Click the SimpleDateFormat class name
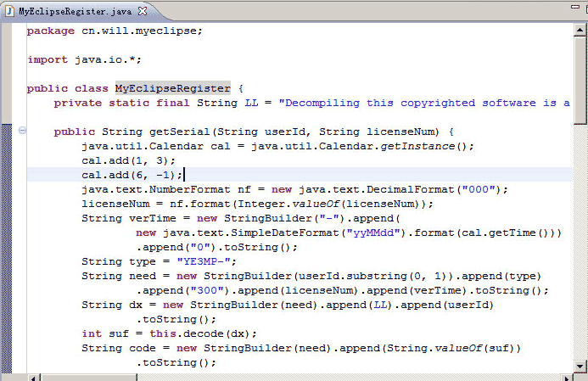 tap(284, 233)
